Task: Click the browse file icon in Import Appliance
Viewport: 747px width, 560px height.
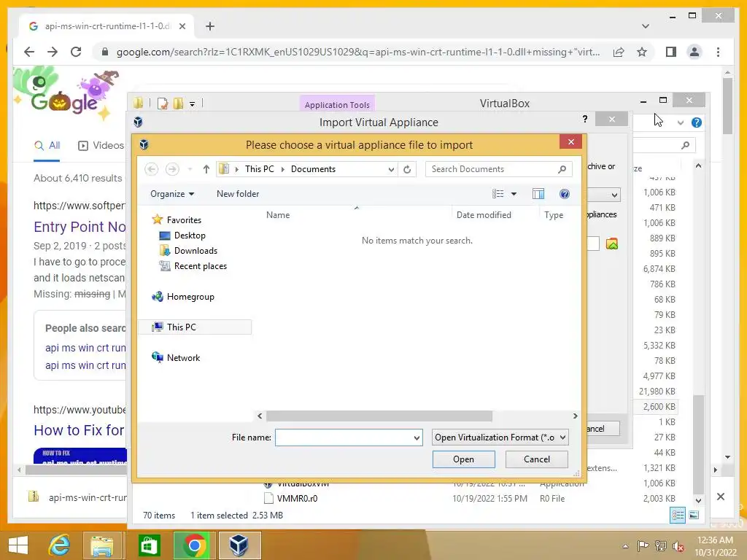Action: [x=612, y=244]
